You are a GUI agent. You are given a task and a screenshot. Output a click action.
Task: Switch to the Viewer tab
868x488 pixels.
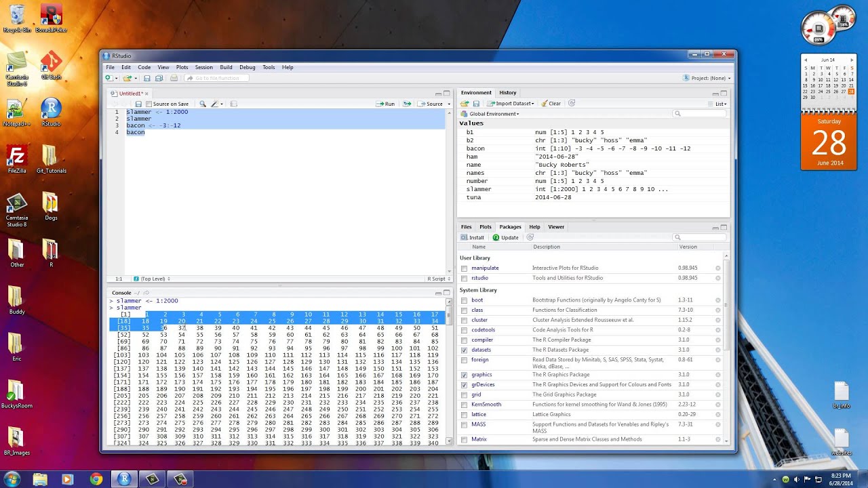tap(556, 227)
